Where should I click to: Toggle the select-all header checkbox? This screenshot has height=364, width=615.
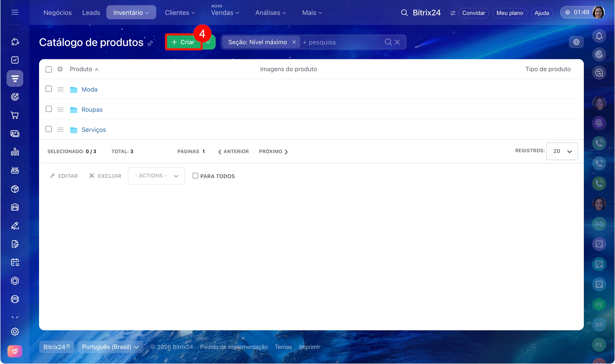tap(49, 69)
